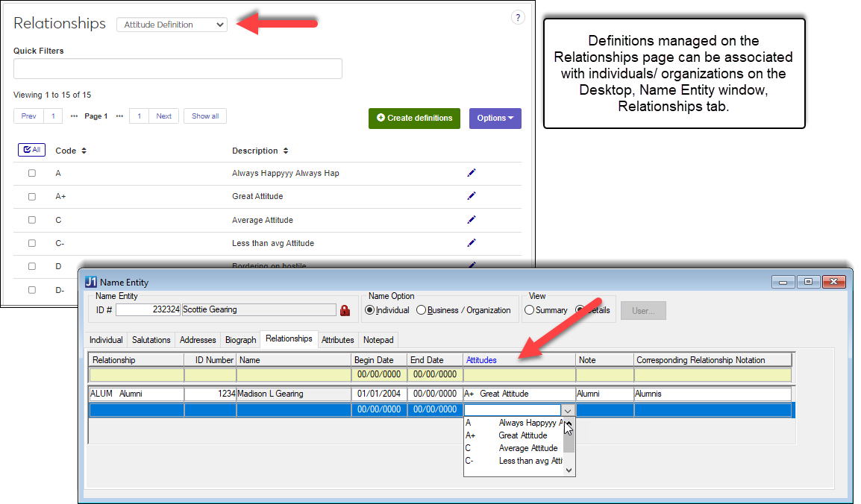Click edit pencil for Less than avg Attitude
The image size is (861, 504).
point(471,243)
